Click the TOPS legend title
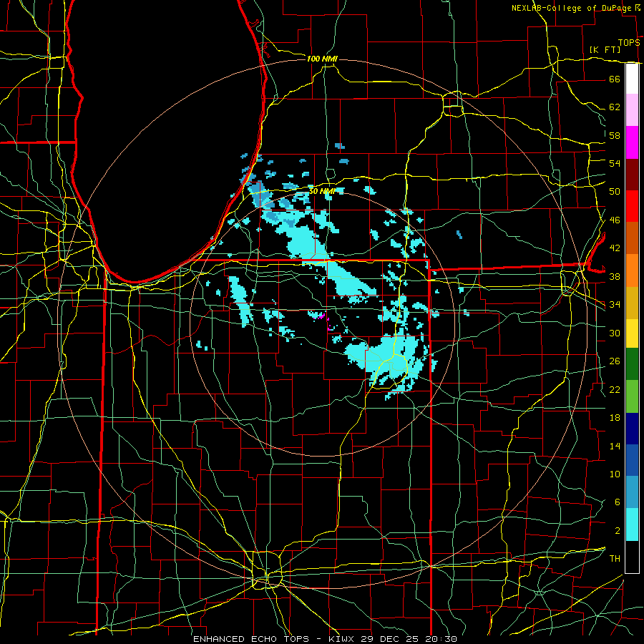Viewport: 644px width, 644px height. [629, 42]
